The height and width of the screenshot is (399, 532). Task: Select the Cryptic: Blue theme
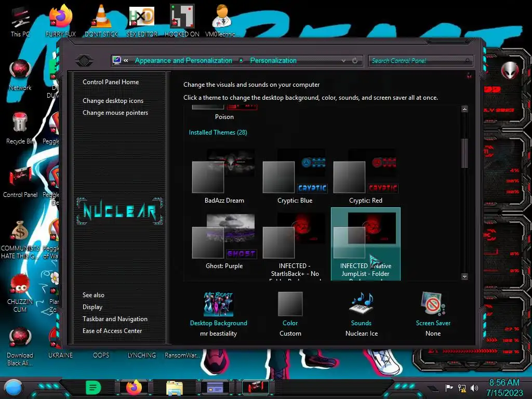295,177
